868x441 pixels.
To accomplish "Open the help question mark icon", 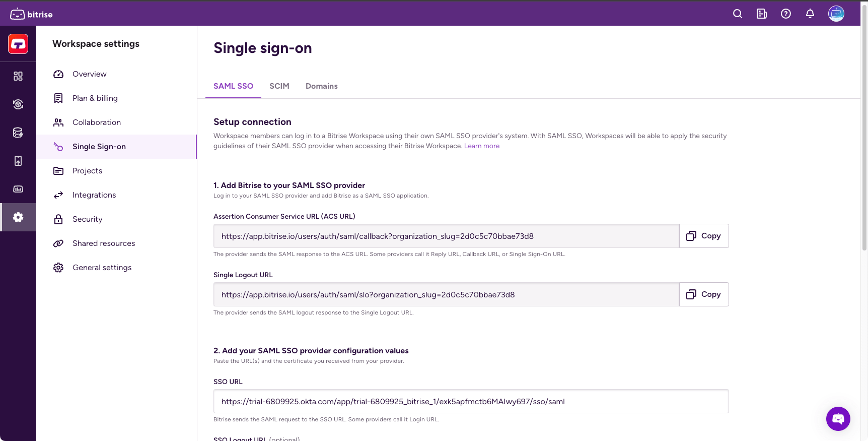I will coord(786,14).
